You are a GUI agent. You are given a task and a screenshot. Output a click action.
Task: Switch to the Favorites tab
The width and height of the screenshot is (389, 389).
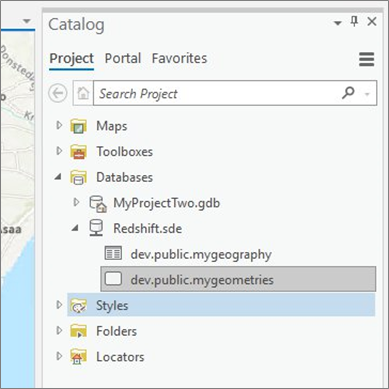pyautogui.click(x=179, y=58)
